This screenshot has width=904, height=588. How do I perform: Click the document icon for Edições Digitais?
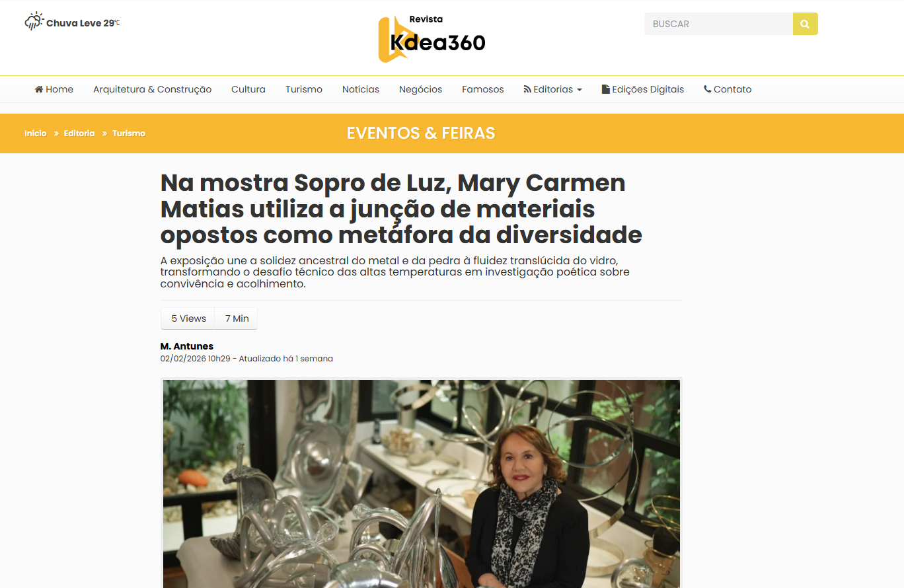click(605, 89)
